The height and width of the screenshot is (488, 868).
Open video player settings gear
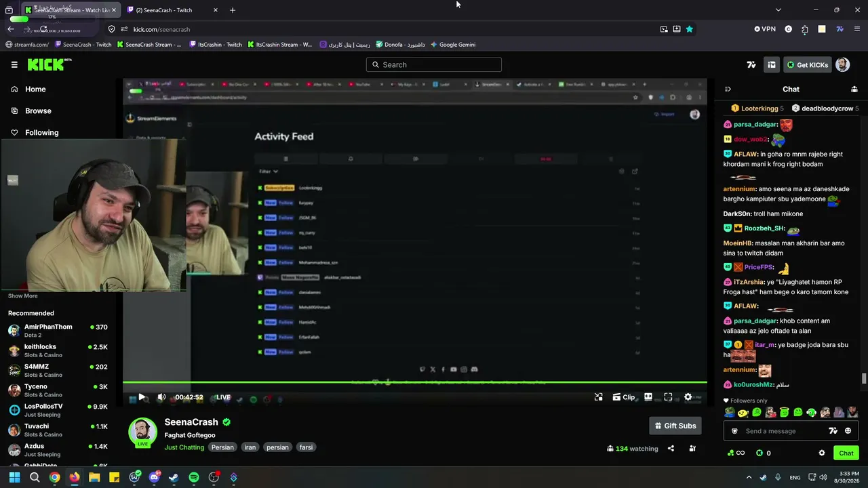tap(688, 397)
